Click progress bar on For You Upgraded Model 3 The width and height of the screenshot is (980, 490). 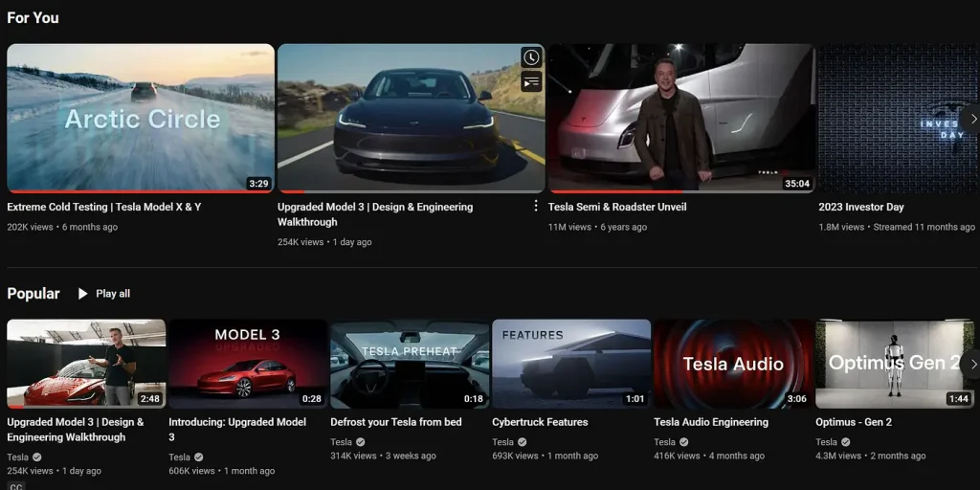(412, 191)
